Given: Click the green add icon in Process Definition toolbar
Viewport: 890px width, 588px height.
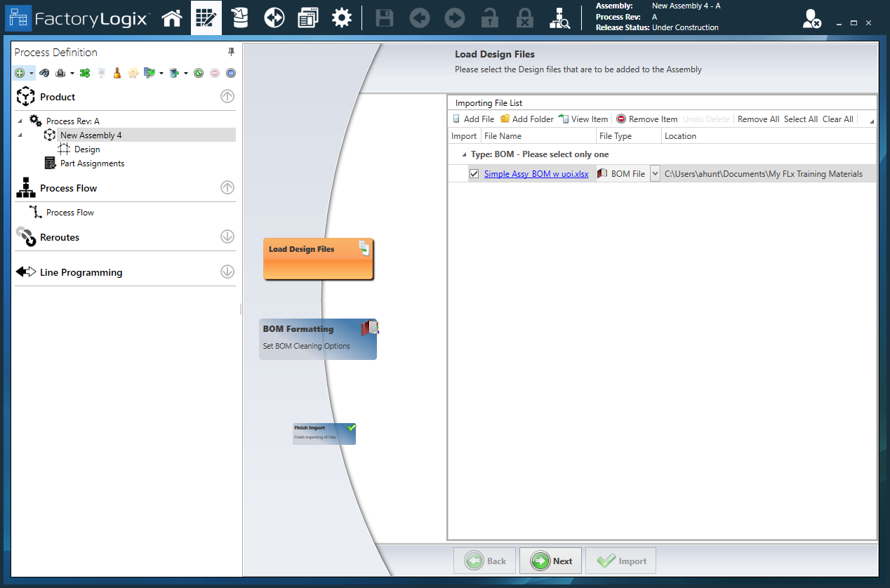Looking at the screenshot, I should pos(20,72).
